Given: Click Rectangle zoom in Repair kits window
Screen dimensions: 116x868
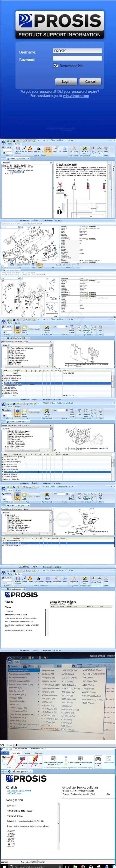Looking at the screenshot, I should pos(86,496).
